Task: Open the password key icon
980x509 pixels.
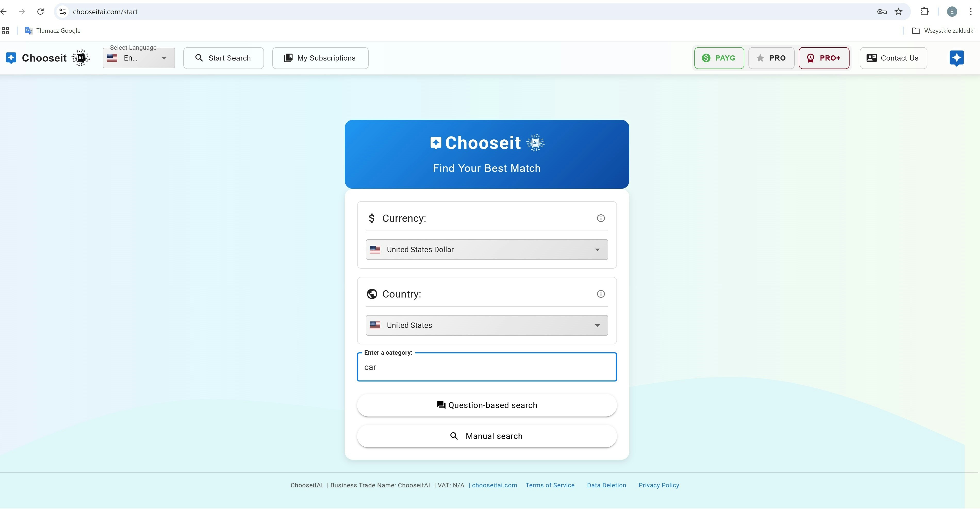Action: coord(882,12)
